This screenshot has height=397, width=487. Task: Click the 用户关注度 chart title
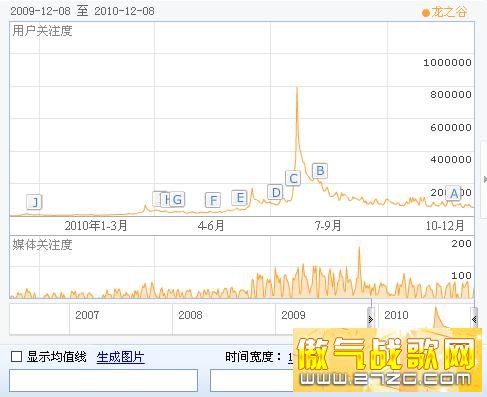tap(42, 31)
